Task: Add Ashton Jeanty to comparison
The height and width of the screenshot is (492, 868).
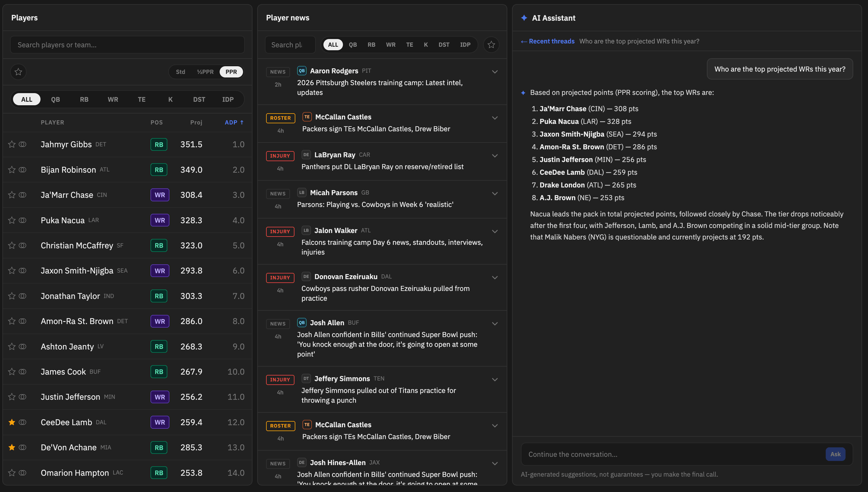Action: [23, 346]
